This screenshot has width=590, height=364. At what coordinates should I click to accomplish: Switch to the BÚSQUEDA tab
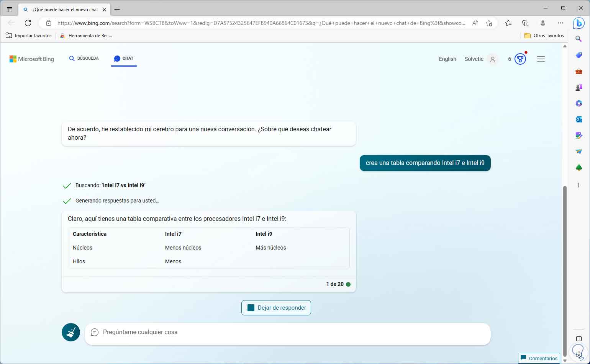pyautogui.click(x=84, y=59)
